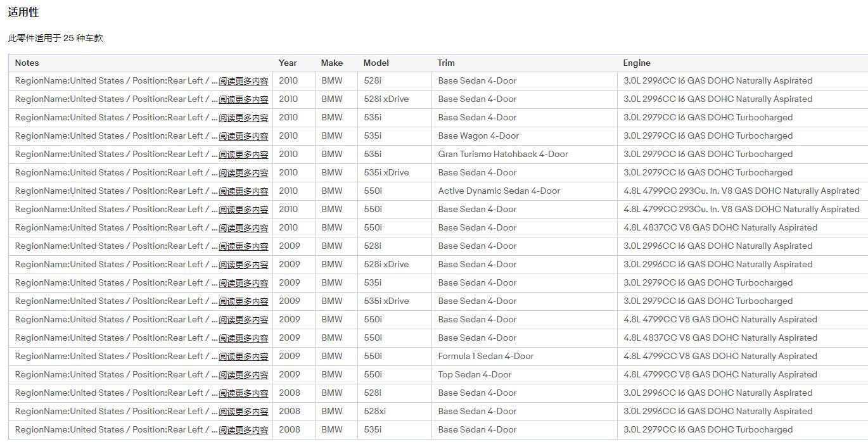Expand notes for the 2010 535i Base Wagon
Screen dimensions: 868x442
tap(243, 136)
